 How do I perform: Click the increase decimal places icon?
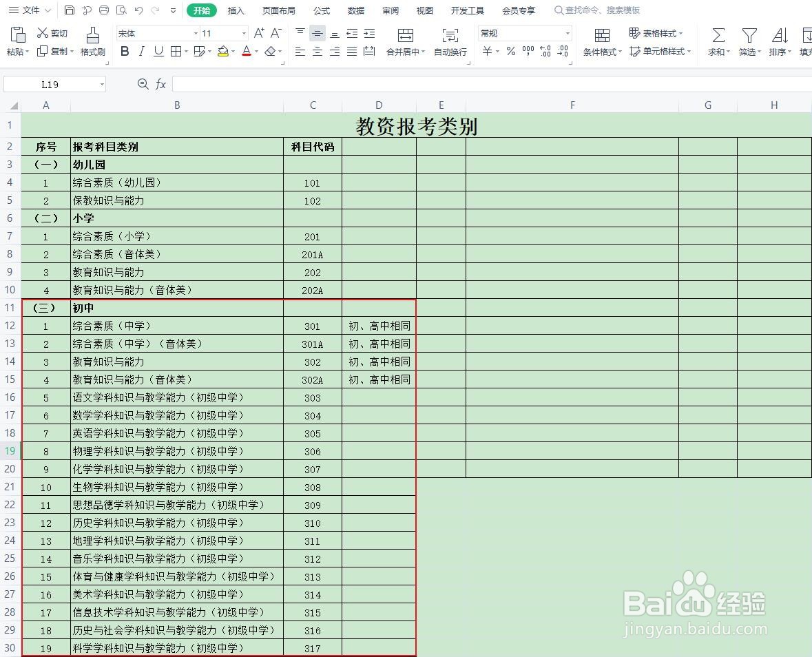point(546,51)
